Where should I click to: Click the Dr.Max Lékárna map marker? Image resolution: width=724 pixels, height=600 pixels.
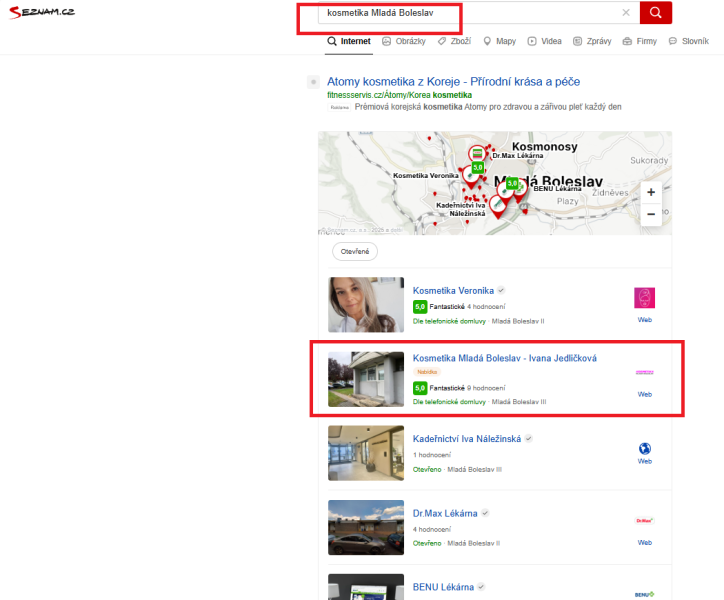click(x=477, y=153)
